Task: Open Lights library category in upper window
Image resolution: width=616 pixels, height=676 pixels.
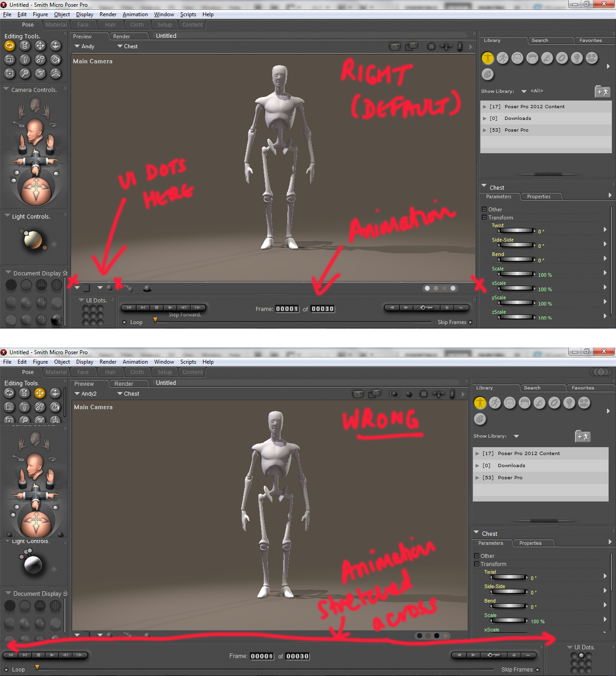Action: click(x=577, y=58)
